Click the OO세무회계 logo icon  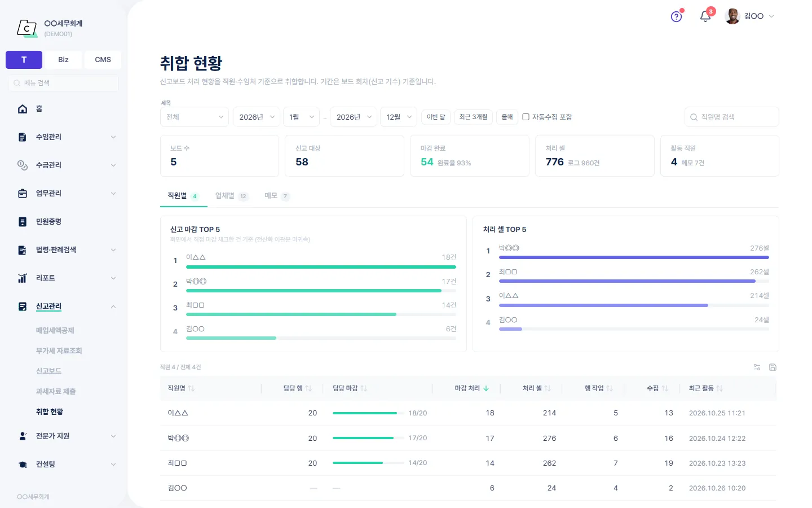pyautogui.click(x=27, y=28)
